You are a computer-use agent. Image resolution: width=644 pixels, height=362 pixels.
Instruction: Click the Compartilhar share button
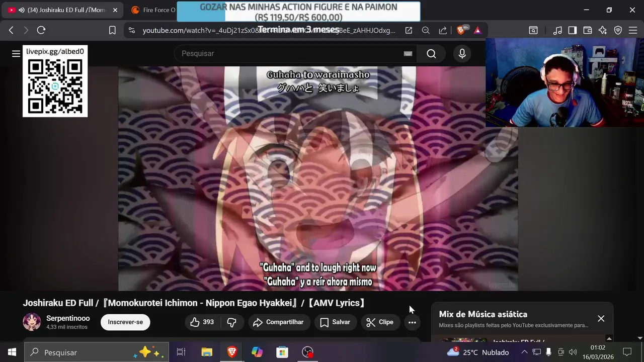point(279,322)
